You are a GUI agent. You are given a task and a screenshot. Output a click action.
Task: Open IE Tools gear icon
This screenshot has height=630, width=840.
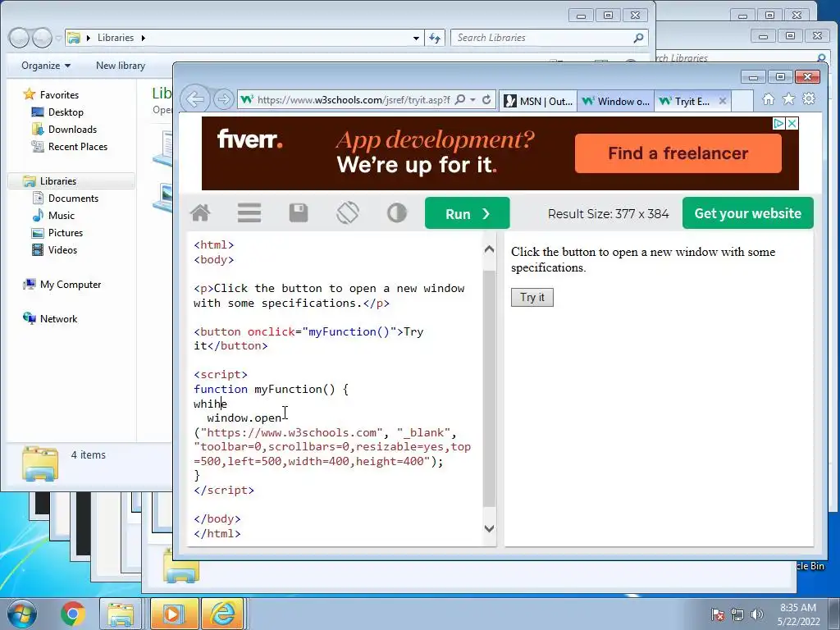point(809,99)
